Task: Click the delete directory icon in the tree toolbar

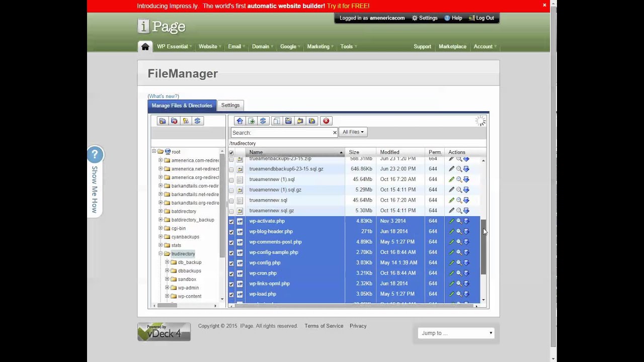Action: [174, 121]
